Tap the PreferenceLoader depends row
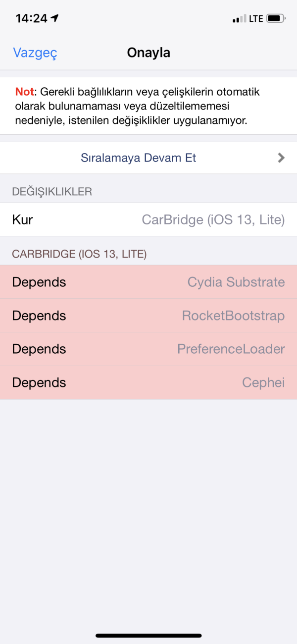297x644 pixels. point(148,349)
